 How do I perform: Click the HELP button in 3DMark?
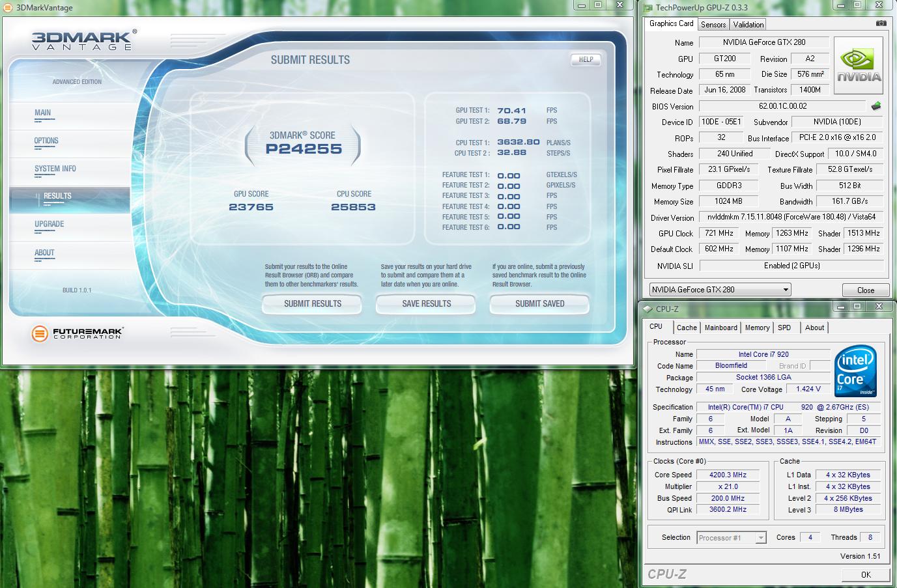click(586, 59)
